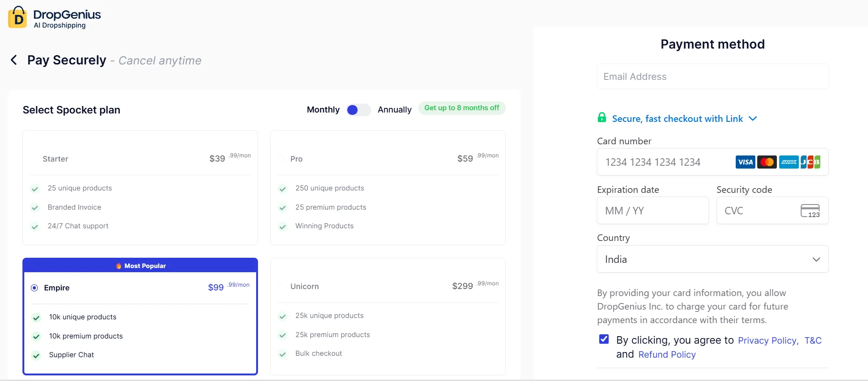Click the checkmark beside 25k unique products
This screenshot has width=868, height=381.
tap(282, 316)
